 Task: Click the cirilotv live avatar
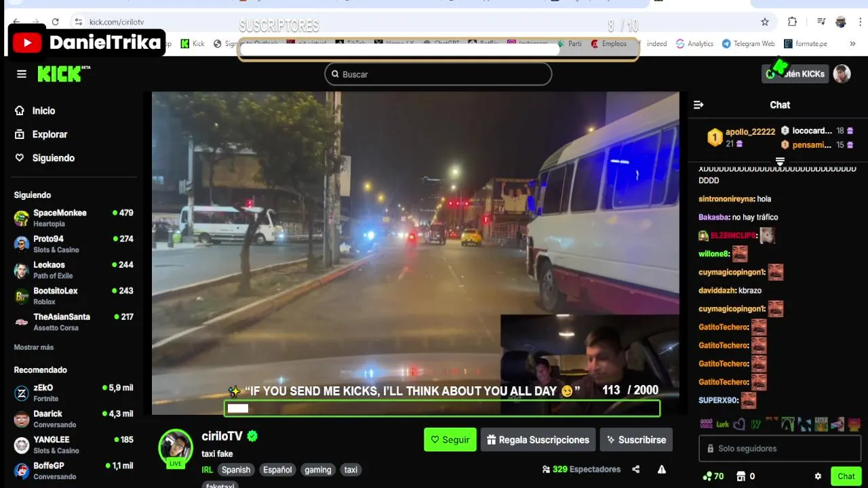176,447
